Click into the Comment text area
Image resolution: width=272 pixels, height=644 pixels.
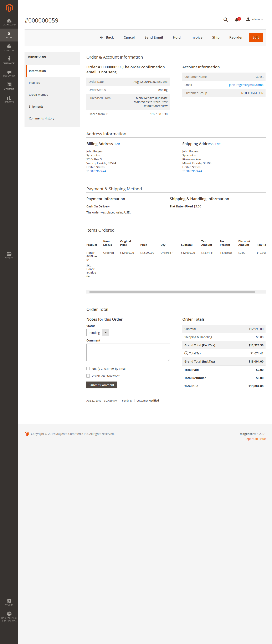click(x=128, y=352)
